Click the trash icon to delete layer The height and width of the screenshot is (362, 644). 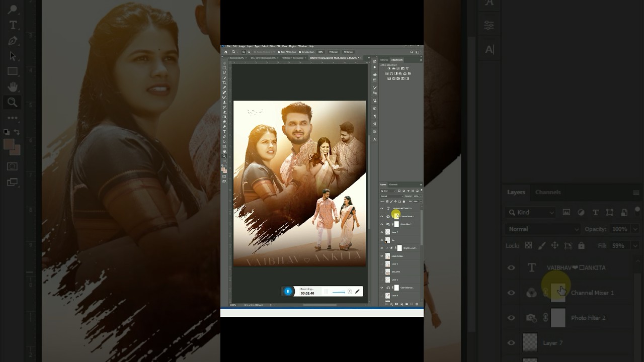pos(417,304)
